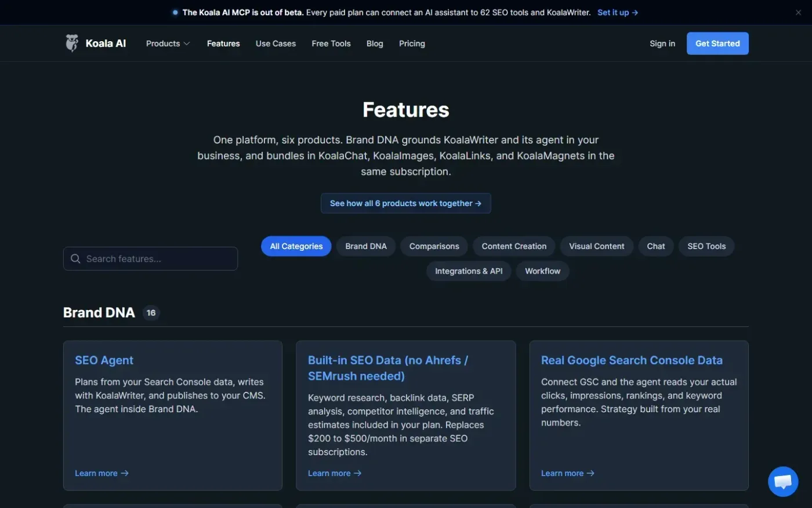Screen dimensions: 812x508
Task: Click the Brand DNA section heading
Action: point(99,313)
